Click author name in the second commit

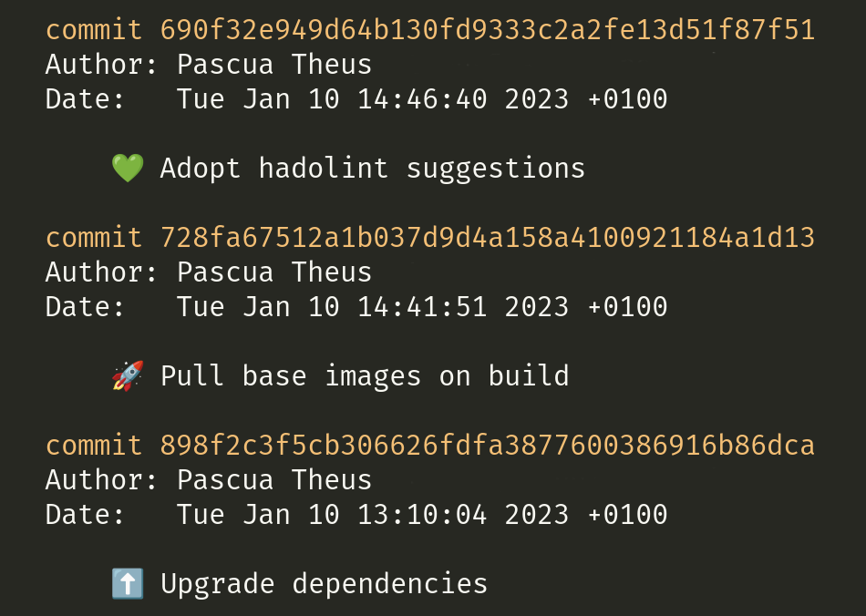pyautogui.click(x=274, y=272)
